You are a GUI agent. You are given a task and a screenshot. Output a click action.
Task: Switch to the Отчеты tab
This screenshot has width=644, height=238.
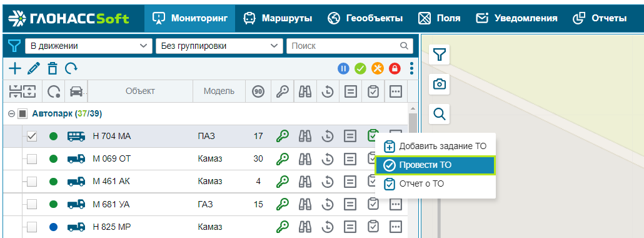(x=600, y=18)
